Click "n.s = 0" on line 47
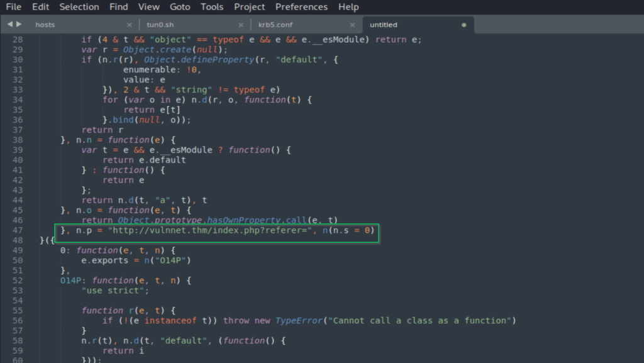The width and height of the screenshot is (644, 363). [351, 230]
